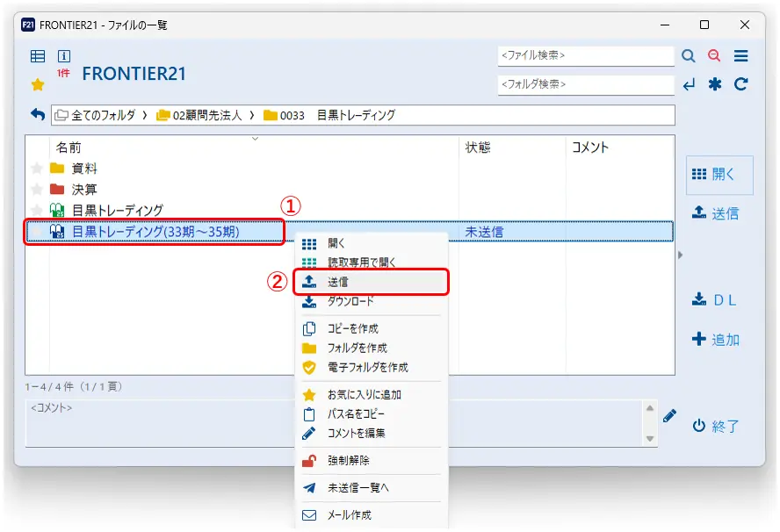Viewport: 780px width, 532px height.
Task: Click the blue file search magnifier
Action: [689, 56]
